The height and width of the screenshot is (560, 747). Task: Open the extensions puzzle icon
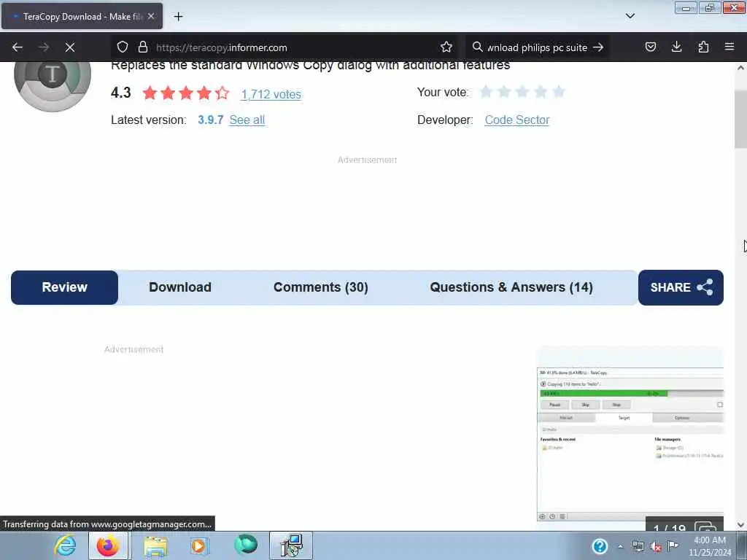coord(703,47)
